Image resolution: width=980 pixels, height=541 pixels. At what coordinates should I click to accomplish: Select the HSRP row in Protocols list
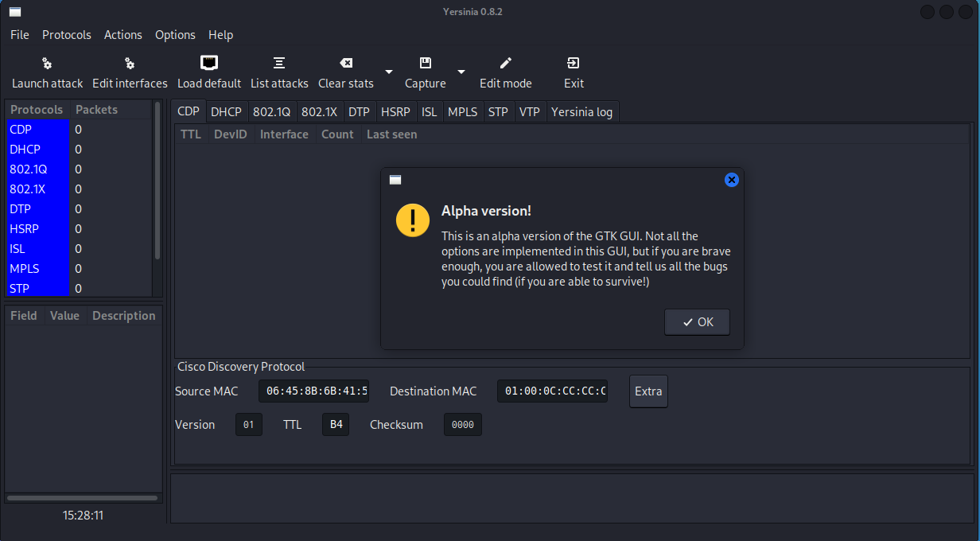pos(78,228)
